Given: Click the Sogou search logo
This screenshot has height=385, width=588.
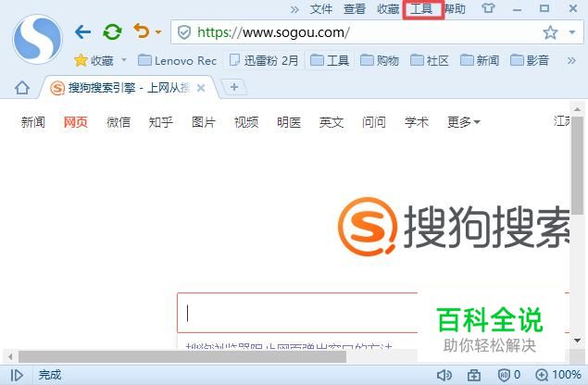Looking at the screenshot, I should (x=453, y=227).
